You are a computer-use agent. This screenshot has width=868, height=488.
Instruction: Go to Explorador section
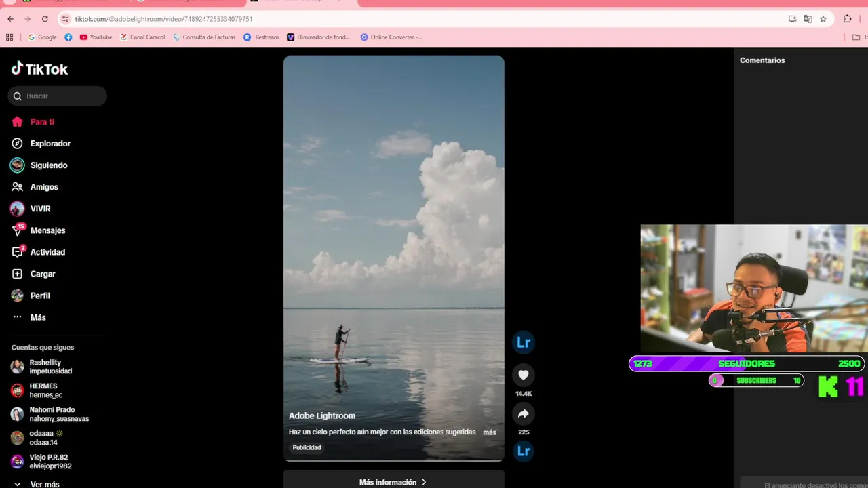coord(50,144)
